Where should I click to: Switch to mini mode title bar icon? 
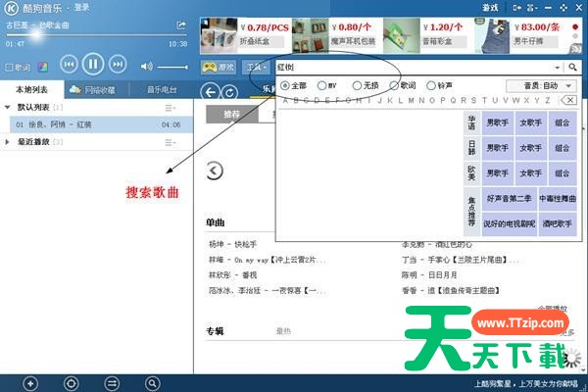click(517, 8)
